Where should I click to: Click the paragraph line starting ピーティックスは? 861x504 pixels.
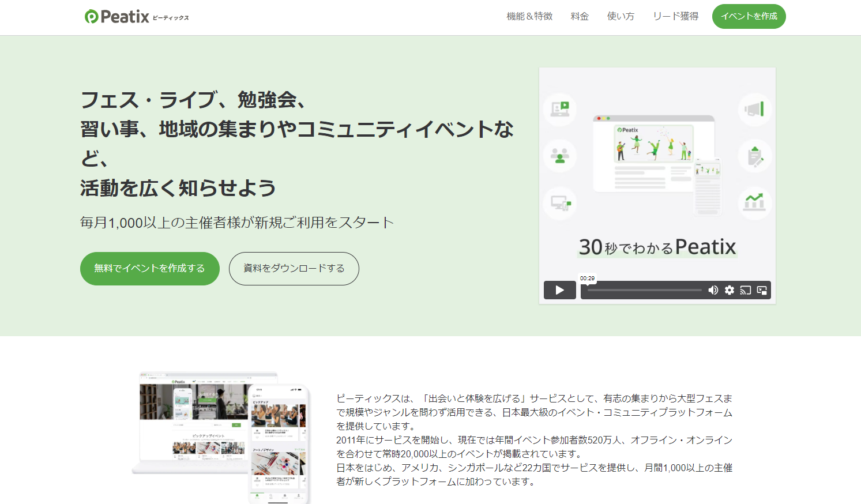534,398
